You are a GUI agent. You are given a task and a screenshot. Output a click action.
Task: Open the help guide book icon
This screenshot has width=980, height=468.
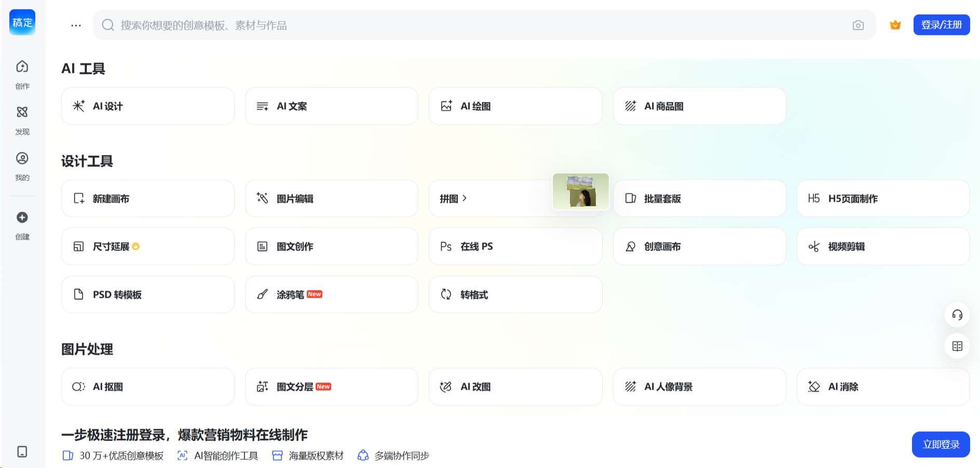(x=957, y=346)
